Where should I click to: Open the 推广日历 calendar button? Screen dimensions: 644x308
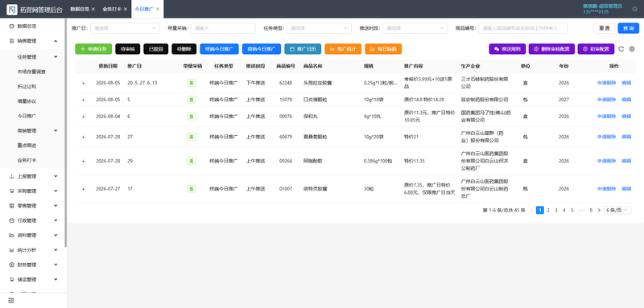303,49
